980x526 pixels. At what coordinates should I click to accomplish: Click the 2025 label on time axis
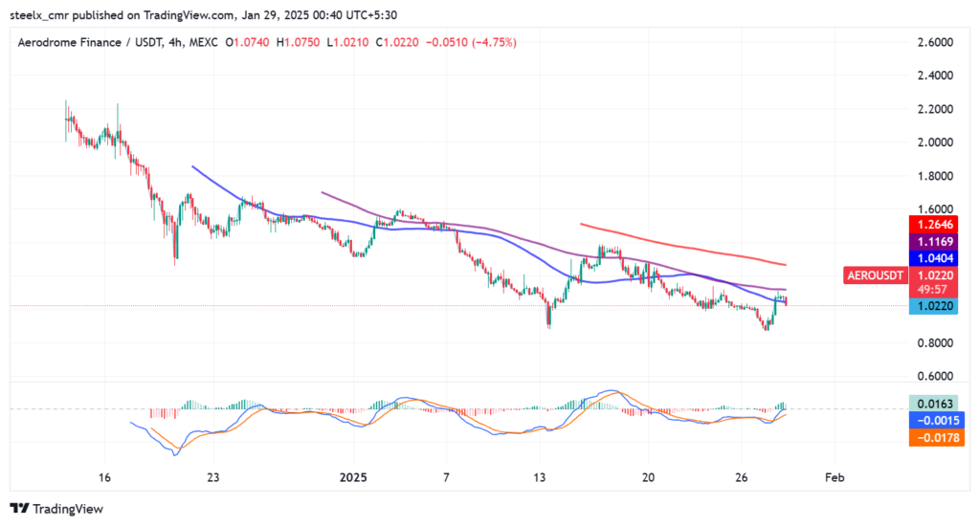pos(353,477)
